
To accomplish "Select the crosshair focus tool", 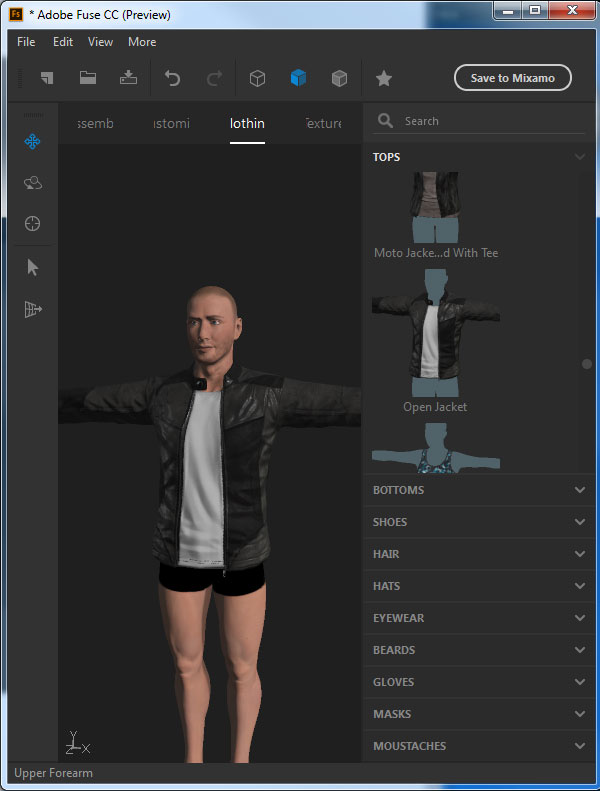I will point(32,223).
